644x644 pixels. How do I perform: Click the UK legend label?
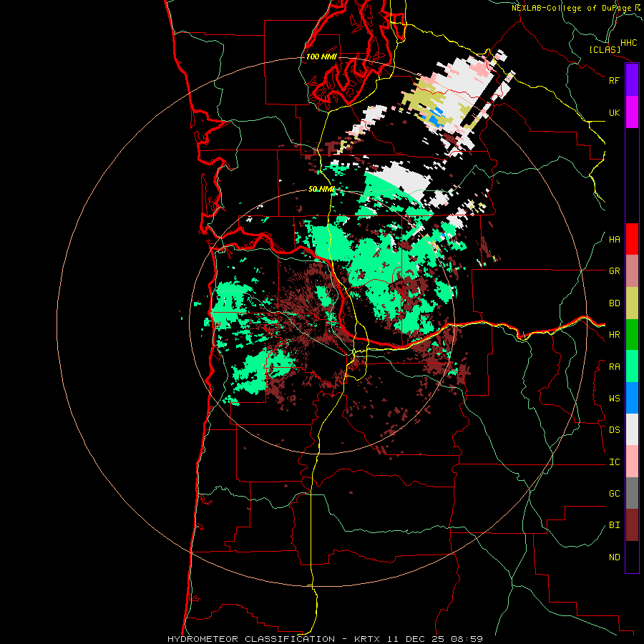click(x=614, y=112)
